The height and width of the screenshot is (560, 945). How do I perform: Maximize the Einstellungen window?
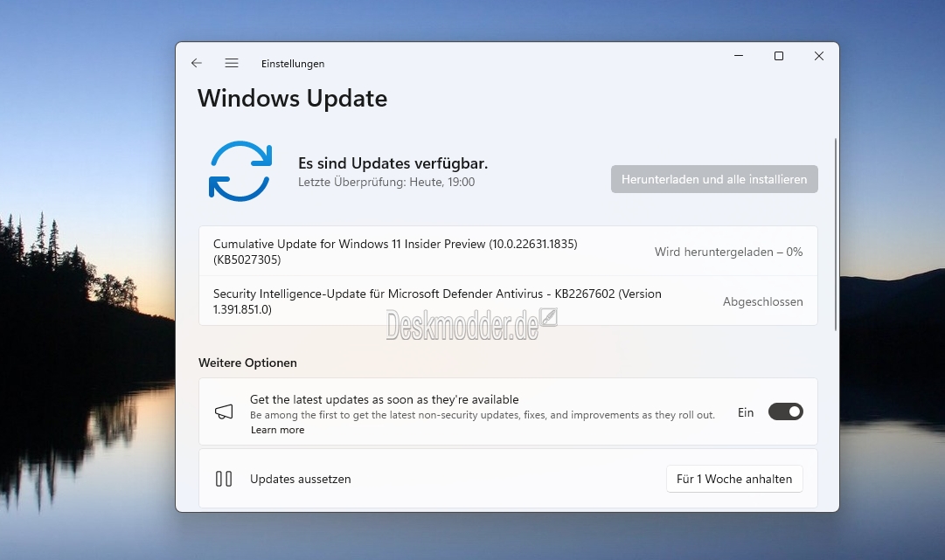click(779, 56)
